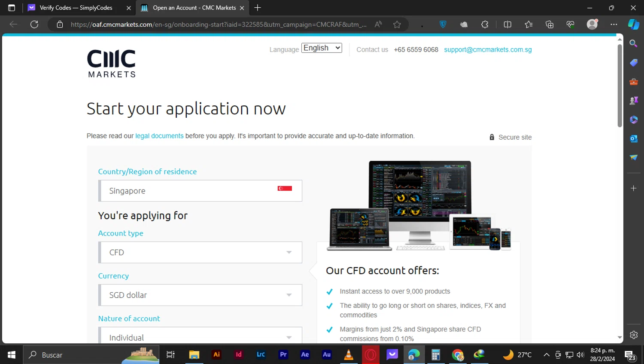The height and width of the screenshot is (364, 644).
Task: Click the page vertical scrollbar thumb
Action: [620, 85]
